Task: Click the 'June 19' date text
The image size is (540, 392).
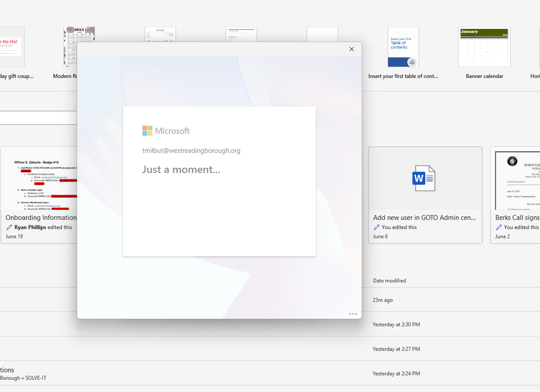Action: (x=14, y=236)
